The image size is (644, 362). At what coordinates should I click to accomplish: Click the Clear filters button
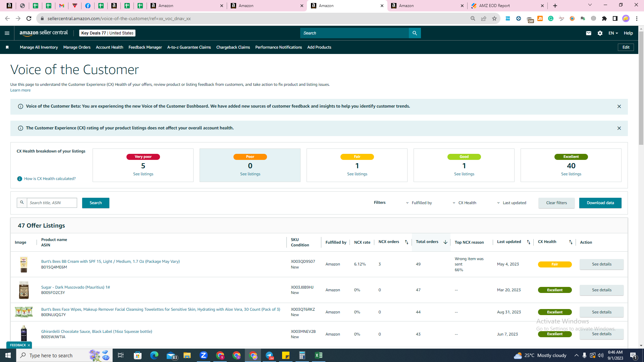click(556, 203)
